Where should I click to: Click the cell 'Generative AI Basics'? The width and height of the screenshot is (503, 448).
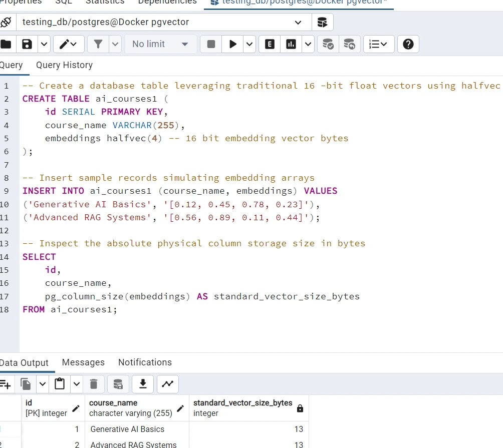pos(137,429)
